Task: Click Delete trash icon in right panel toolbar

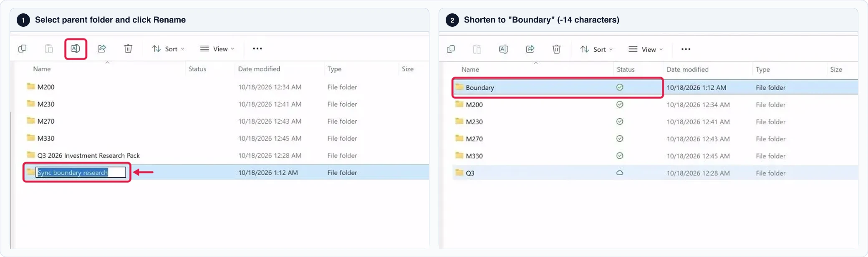Action: pyautogui.click(x=557, y=49)
